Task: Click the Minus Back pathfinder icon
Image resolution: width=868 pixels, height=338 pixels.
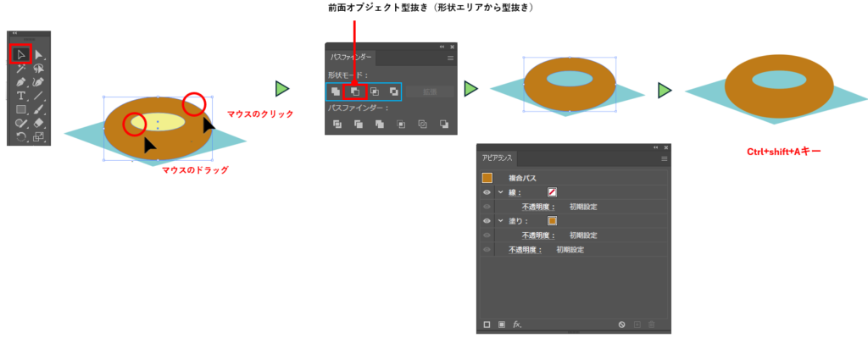Action: [444, 124]
